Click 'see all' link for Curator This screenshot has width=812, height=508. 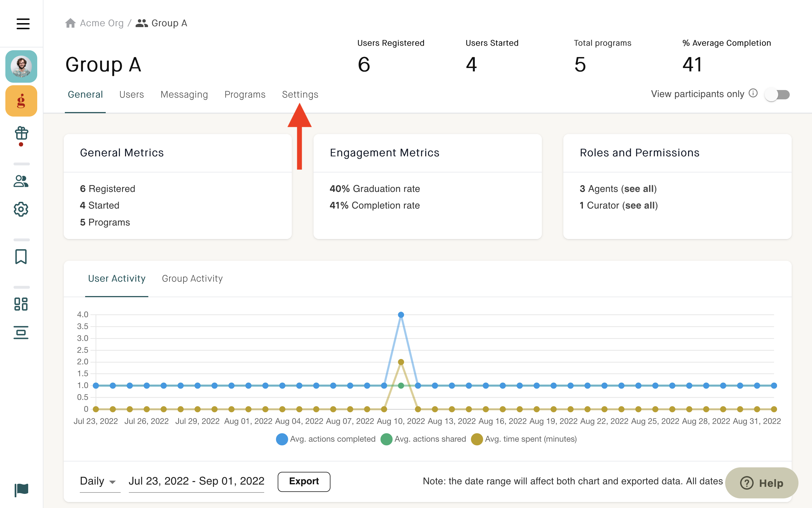pos(640,205)
